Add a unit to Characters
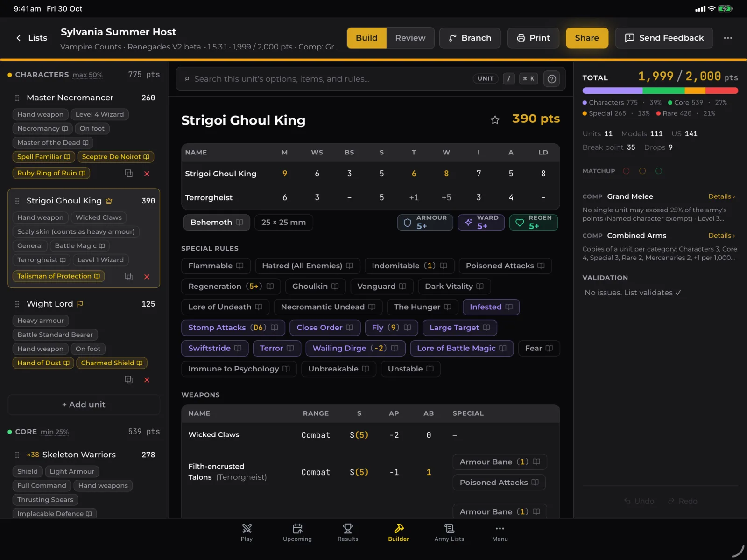 tap(84, 405)
